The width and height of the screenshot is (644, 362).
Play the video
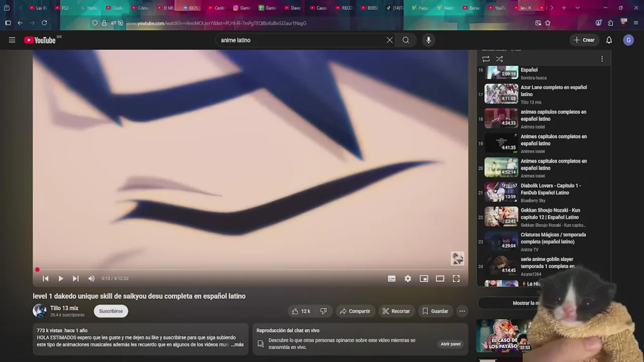60,279
